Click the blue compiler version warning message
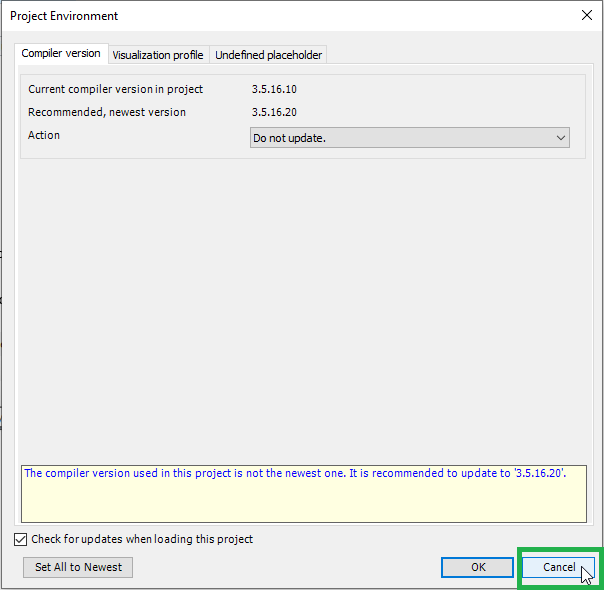Viewport: 604px width, 590px height. 294,473
